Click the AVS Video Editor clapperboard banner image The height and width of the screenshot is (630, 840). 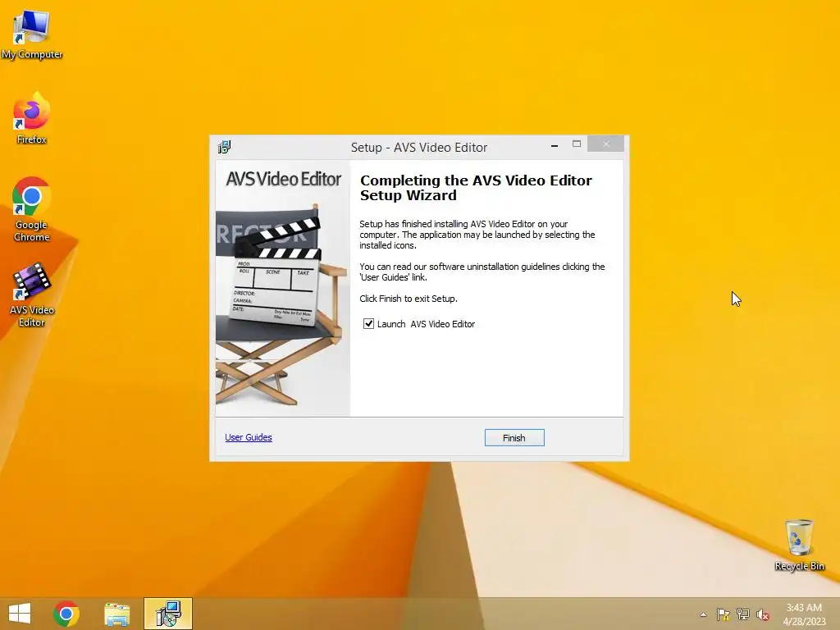pyautogui.click(x=283, y=288)
